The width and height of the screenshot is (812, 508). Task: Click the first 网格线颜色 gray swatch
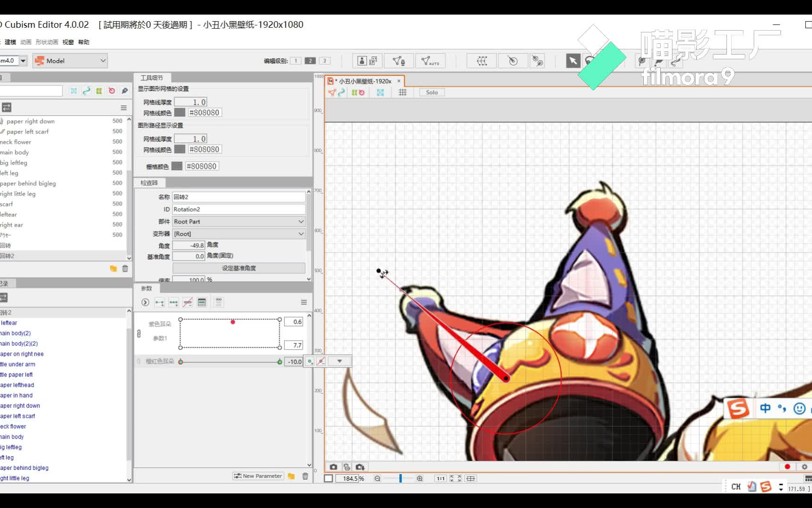pos(180,112)
